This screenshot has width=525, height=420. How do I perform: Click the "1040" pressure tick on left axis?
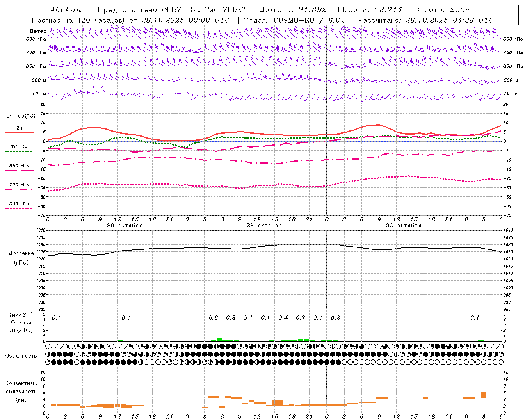coord(41,231)
